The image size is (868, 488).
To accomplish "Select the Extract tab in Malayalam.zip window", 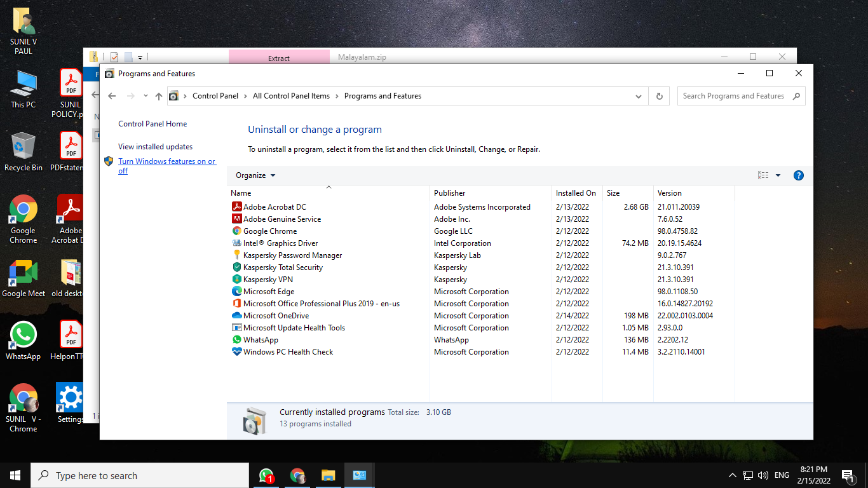I will [279, 57].
